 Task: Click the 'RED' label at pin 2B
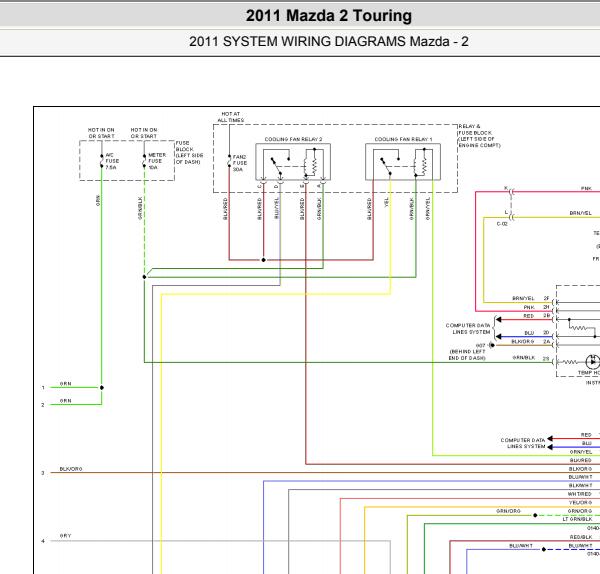click(x=528, y=316)
